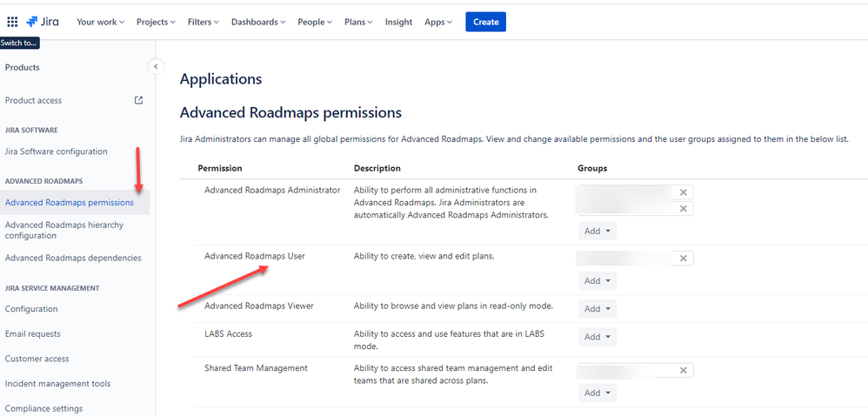
Task: Click the Applications page heading
Action: pyautogui.click(x=221, y=79)
